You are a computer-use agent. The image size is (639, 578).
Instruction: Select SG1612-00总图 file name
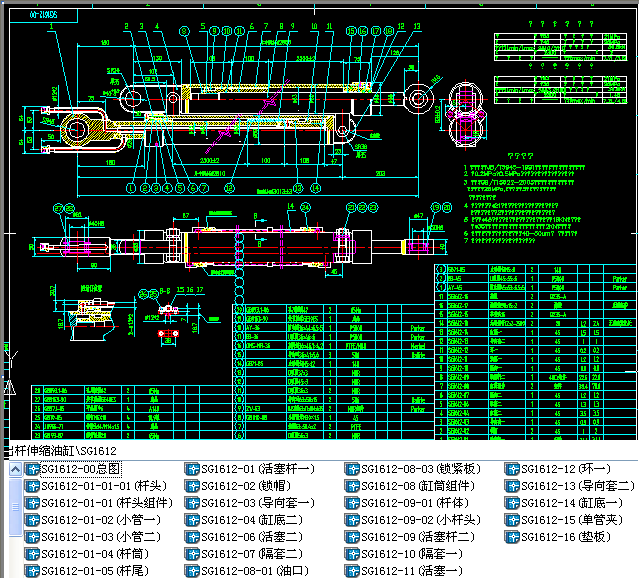[x=80, y=469]
